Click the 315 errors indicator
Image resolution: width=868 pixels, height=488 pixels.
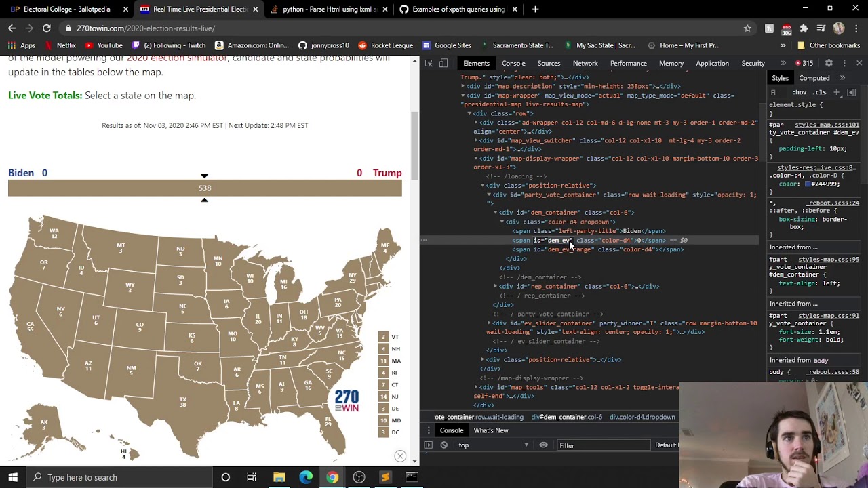803,63
